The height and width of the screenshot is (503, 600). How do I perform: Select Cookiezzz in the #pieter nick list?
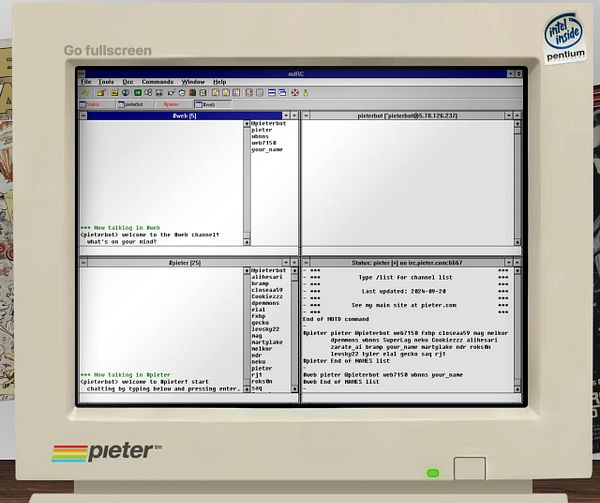(267, 296)
